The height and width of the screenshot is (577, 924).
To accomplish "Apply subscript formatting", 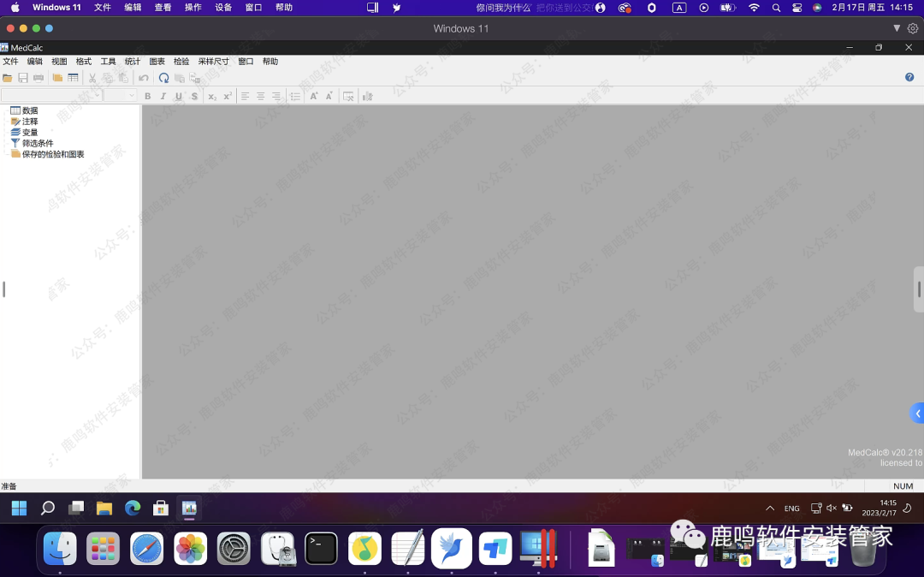I will coord(212,96).
